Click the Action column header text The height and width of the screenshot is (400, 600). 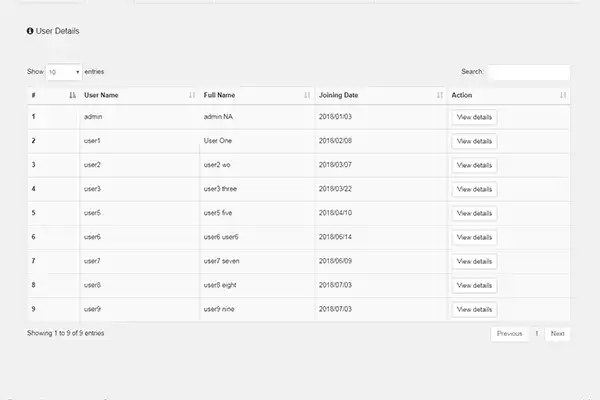461,95
